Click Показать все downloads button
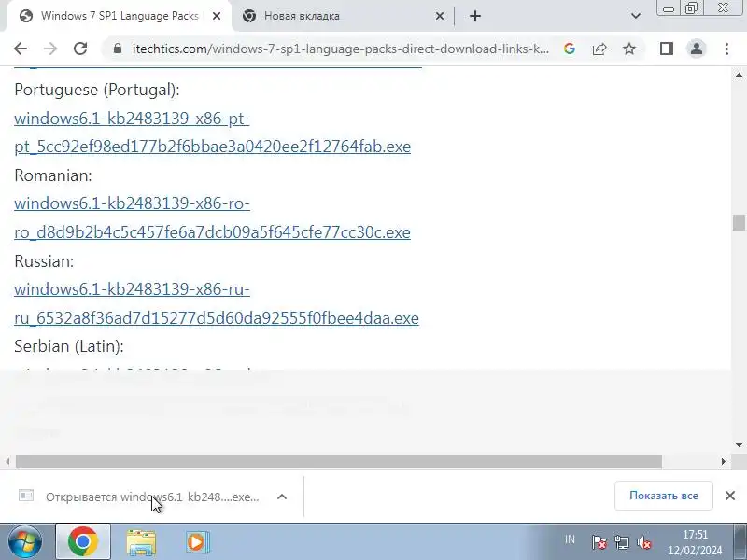The width and height of the screenshot is (747, 560). coord(664,496)
